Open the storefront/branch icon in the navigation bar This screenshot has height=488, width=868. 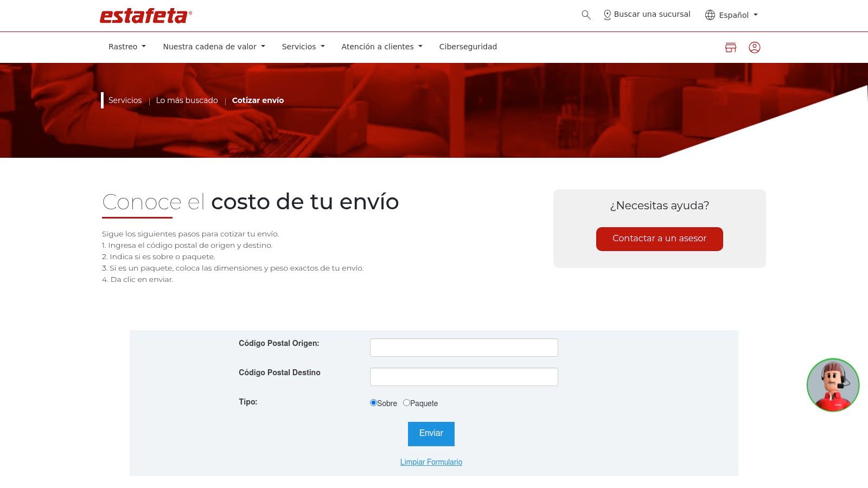pyautogui.click(x=731, y=47)
